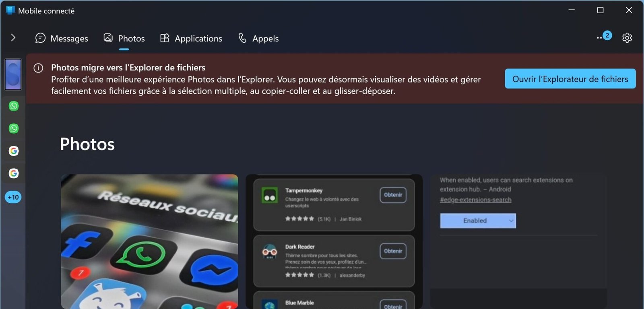
Task: Click Ouvrir l'Explorateur de fichiers button
Action: (570, 79)
